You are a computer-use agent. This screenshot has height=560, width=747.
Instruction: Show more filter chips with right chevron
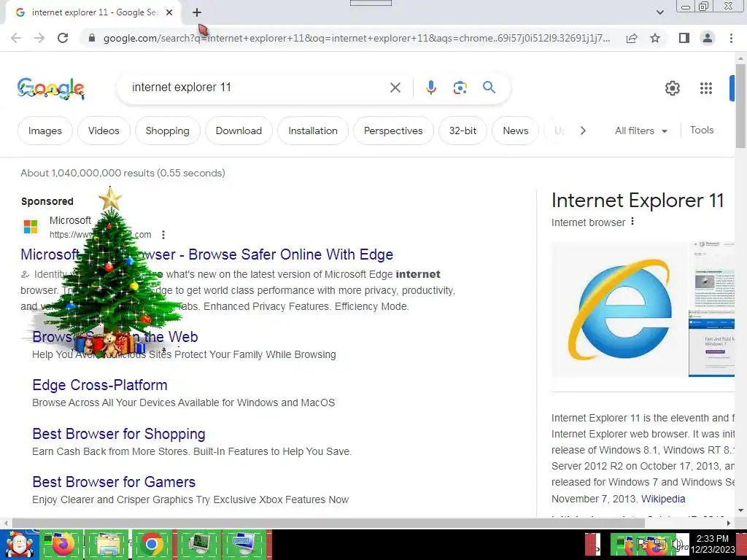583,131
